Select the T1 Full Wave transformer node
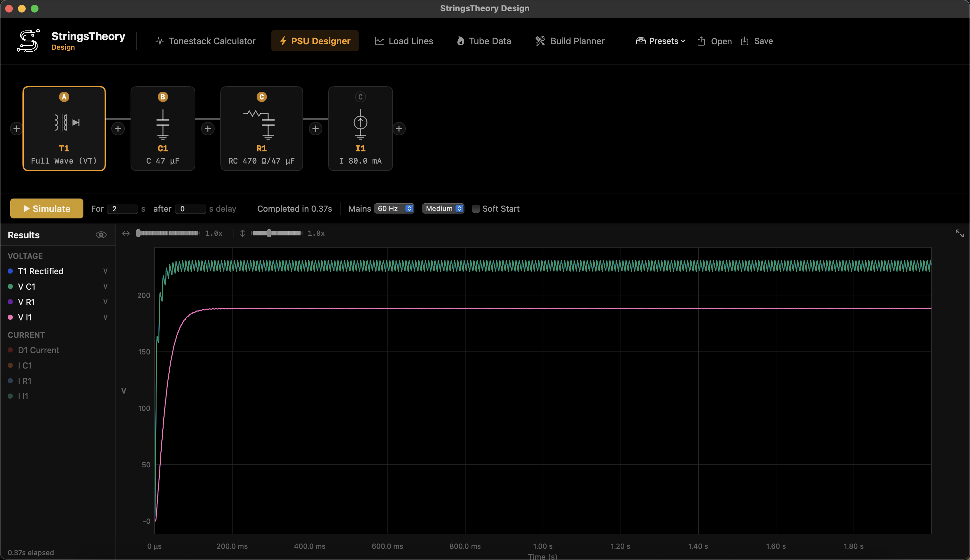The image size is (970, 560). point(64,129)
